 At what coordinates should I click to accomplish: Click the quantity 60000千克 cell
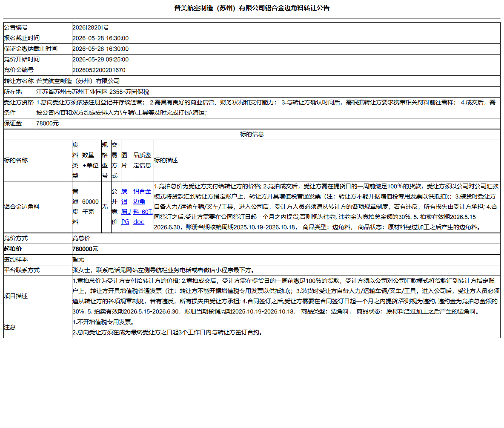pyautogui.click(x=92, y=207)
